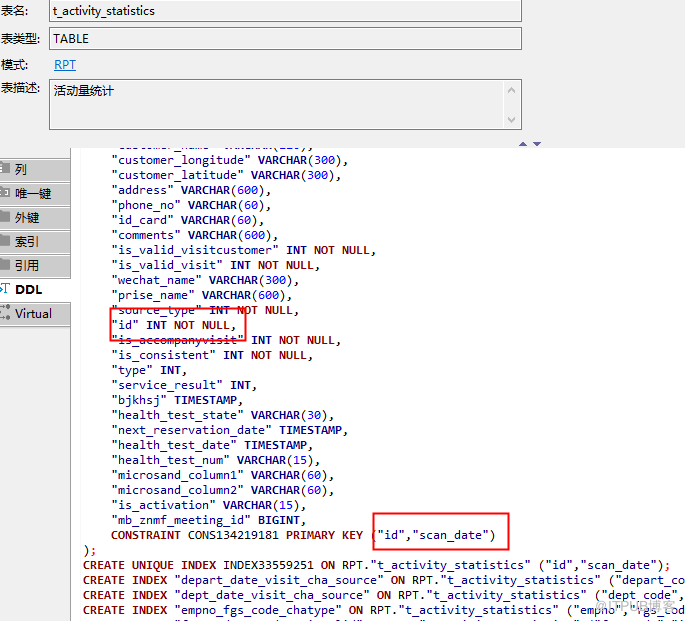Screen dimensions: 685x621
Task: Open the Virtual tab
Action: tap(33, 313)
